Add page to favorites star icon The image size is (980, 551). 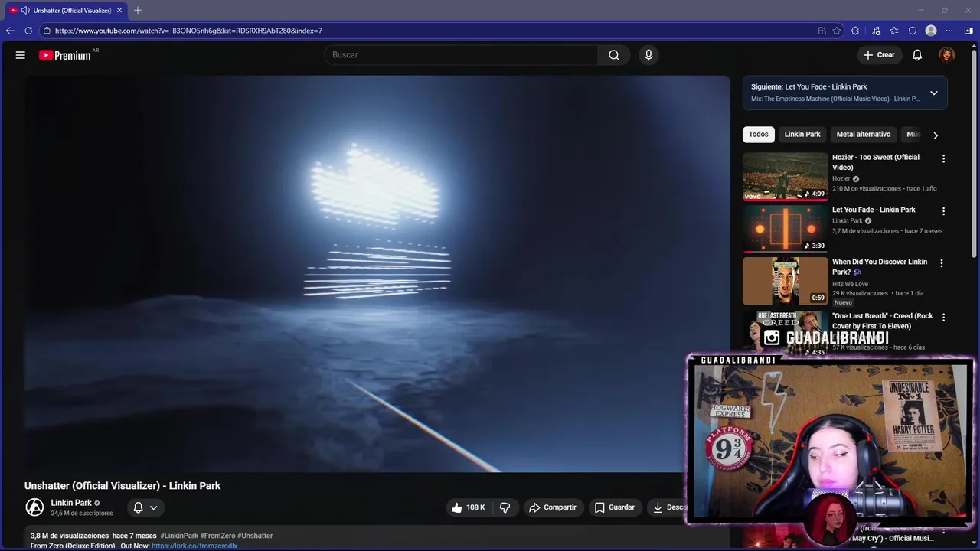pos(837,31)
